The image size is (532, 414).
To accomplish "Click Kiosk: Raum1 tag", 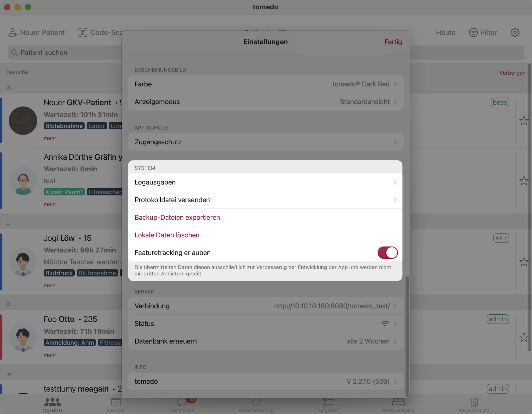I will tap(64, 192).
